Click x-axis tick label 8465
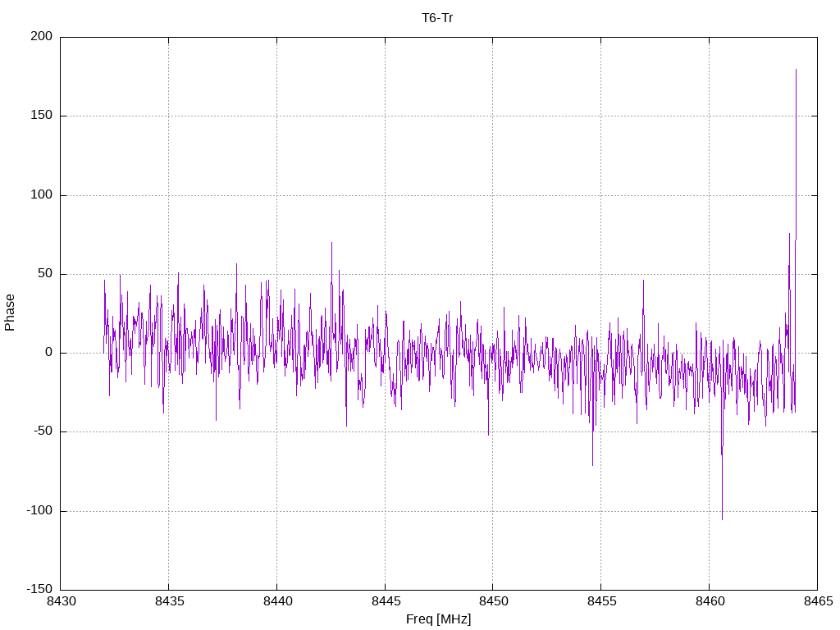Image resolution: width=840 pixels, height=630 pixels. [818, 601]
